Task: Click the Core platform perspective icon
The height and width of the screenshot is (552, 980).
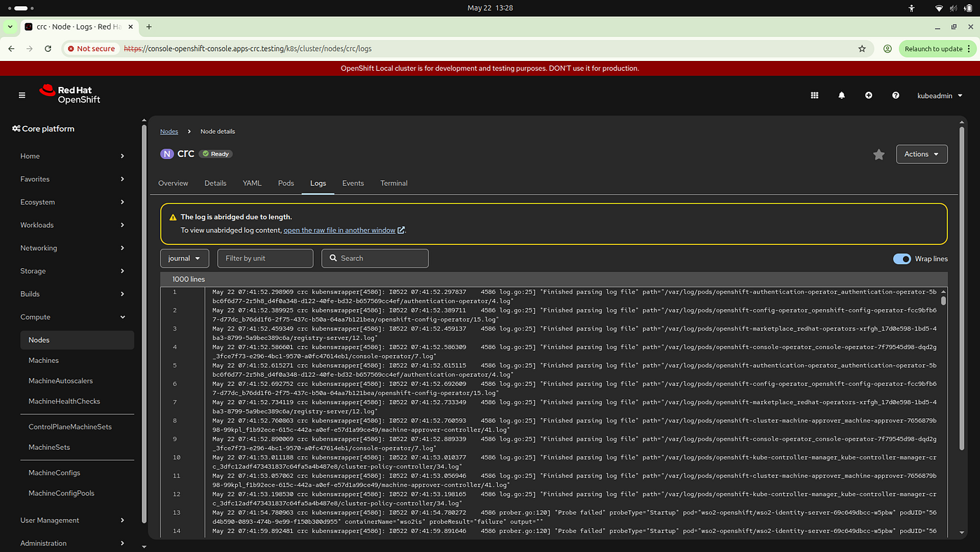Action: [x=15, y=129]
